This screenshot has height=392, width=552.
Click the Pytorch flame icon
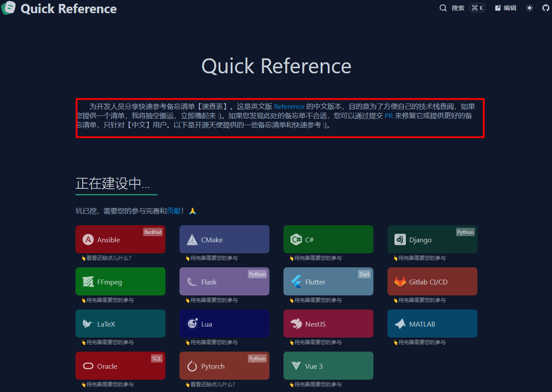[192, 366]
